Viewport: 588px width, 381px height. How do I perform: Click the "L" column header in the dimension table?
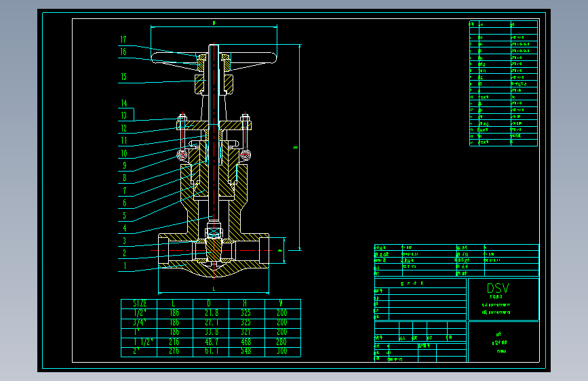(173, 303)
